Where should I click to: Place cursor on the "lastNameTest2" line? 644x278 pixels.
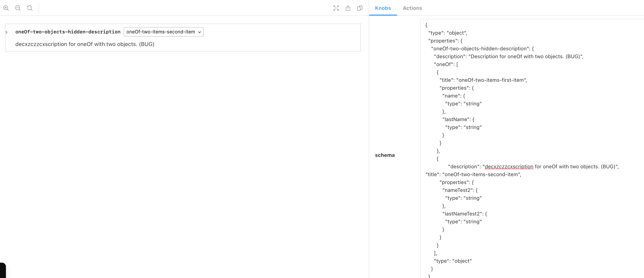464,214
